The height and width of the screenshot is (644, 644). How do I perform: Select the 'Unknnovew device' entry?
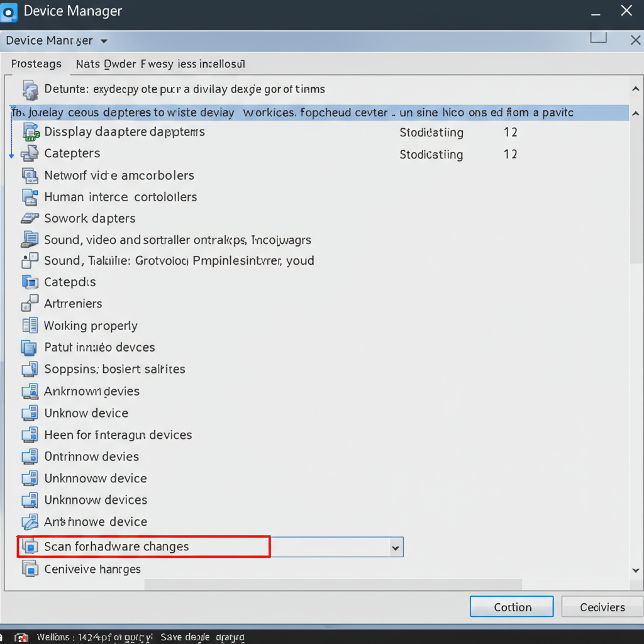point(96,479)
